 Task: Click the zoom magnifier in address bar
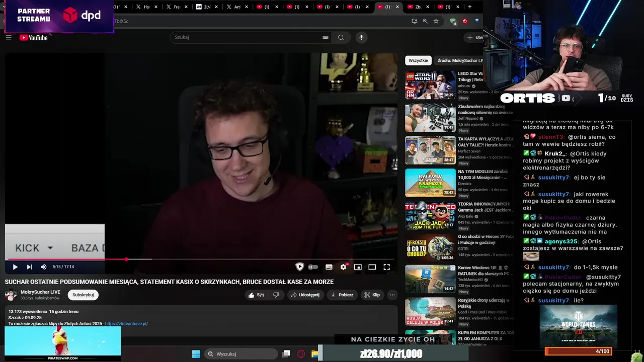(x=425, y=21)
